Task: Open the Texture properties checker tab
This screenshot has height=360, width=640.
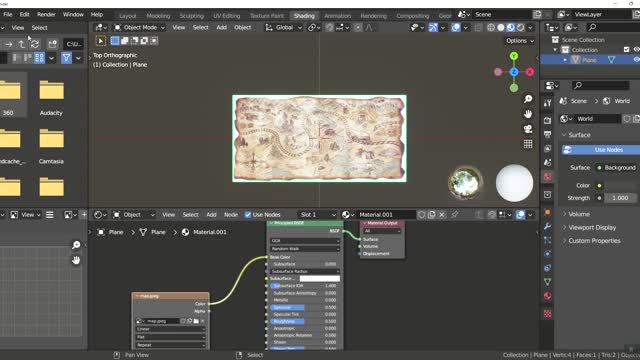Action: (x=548, y=313)
